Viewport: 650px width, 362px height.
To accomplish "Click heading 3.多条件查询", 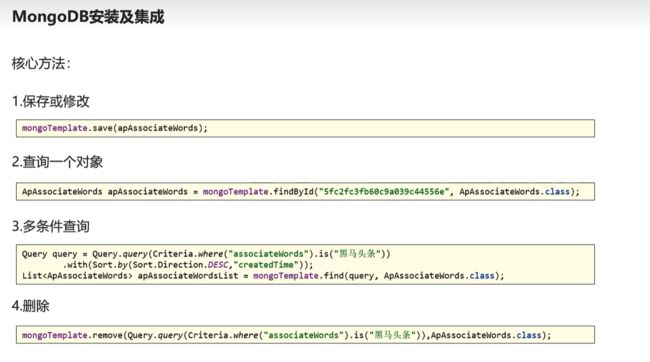I will pos(51,226).
